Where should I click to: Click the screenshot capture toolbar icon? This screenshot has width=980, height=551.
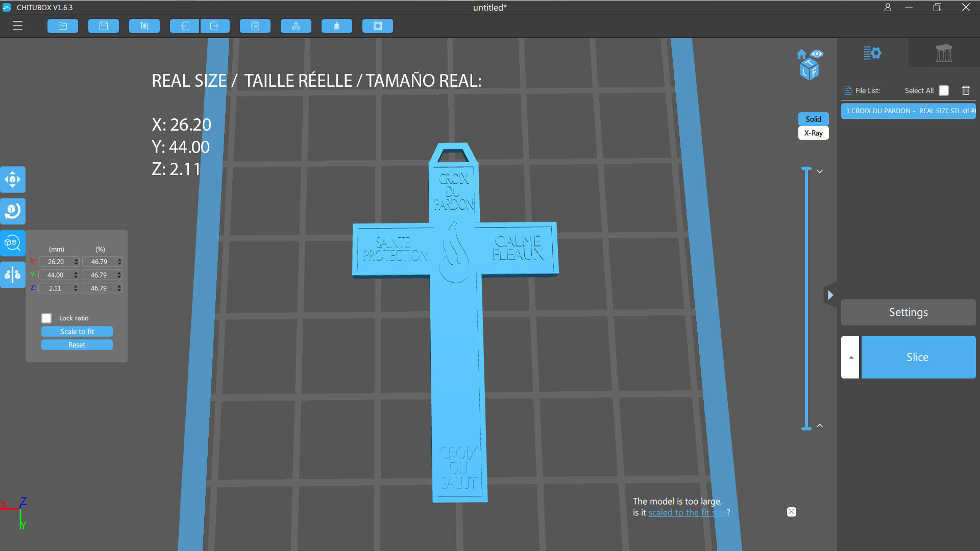[x=144, y=26]
